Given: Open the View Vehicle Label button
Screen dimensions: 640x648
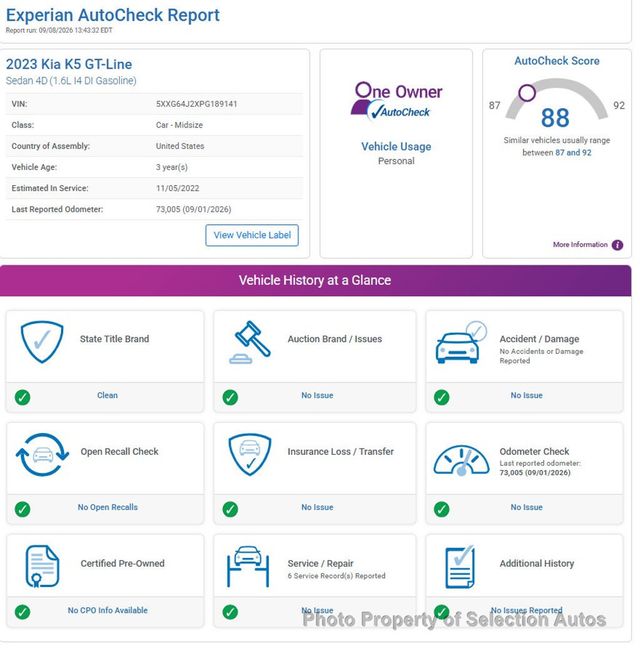Looking at the screenshot, I should [252, 235].
